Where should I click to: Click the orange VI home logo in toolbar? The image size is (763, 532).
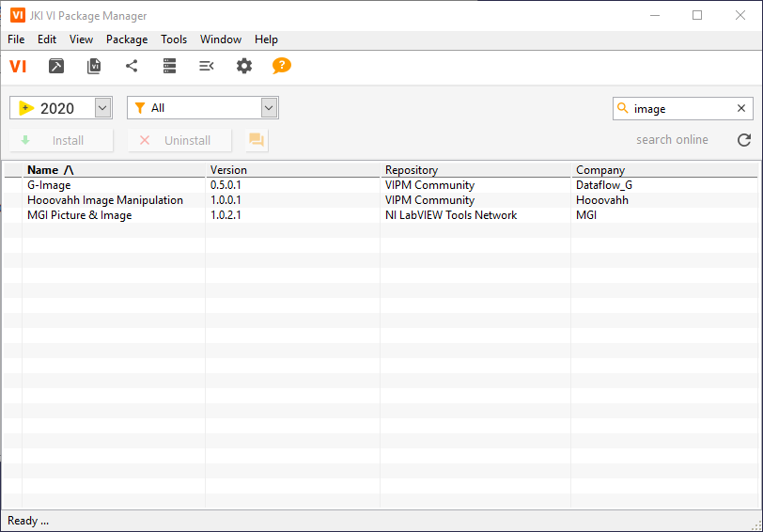tap(18, 66)
